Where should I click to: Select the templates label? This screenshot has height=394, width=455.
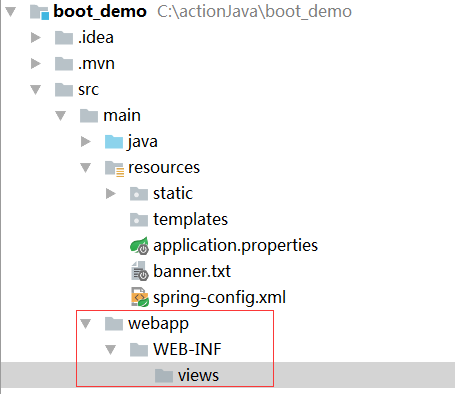click(x=191, y=220)
